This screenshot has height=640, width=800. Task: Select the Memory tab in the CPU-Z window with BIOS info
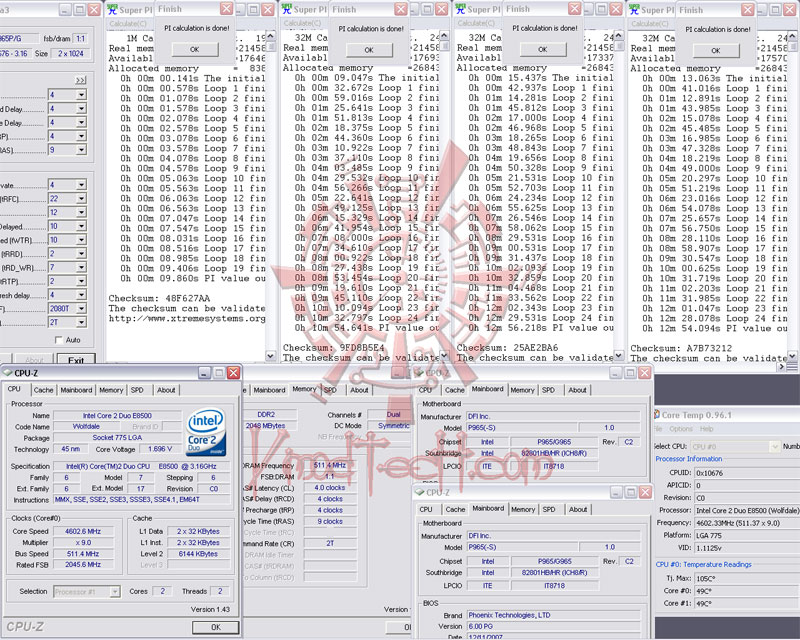[523, 509]
